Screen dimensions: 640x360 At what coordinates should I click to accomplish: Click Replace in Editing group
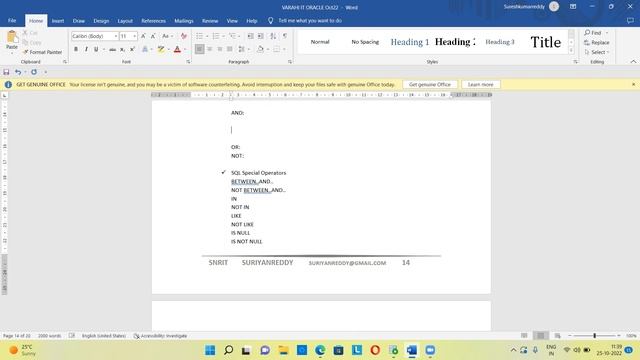pos(597,42)
